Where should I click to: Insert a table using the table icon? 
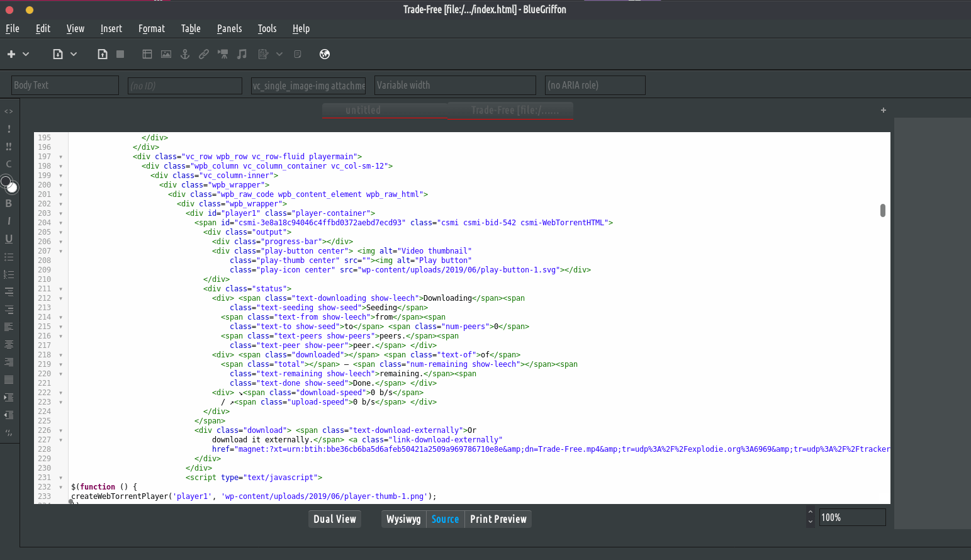pos(147,54)
